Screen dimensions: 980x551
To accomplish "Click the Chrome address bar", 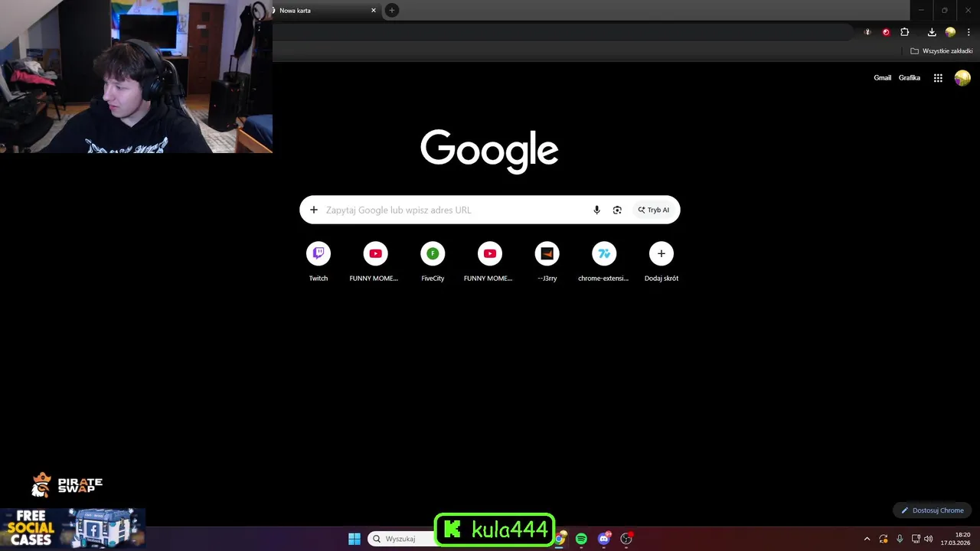I will pos(563,32).
